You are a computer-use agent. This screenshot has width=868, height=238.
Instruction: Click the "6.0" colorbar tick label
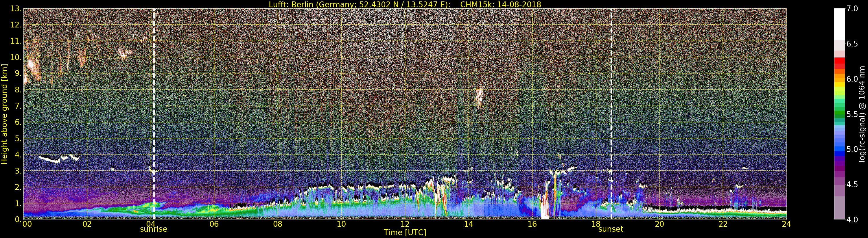[x=852, y=79]
